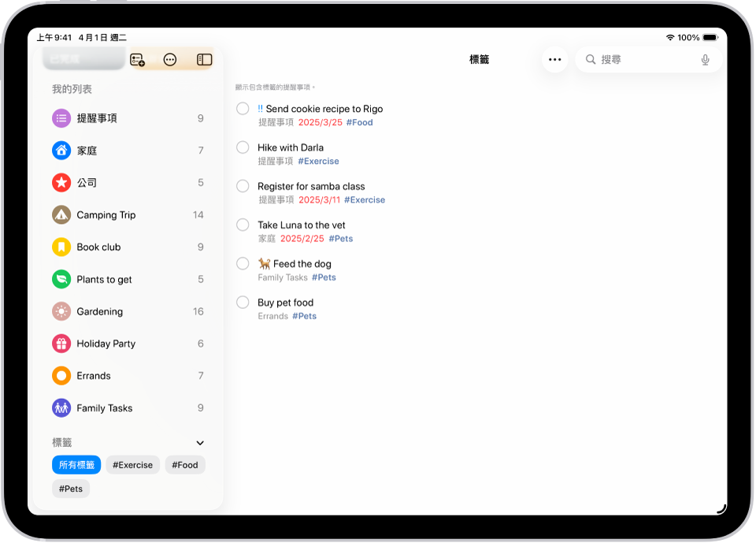756x543 pixels.
Task: Select the Gardening list icon
Action: point(62,311)
